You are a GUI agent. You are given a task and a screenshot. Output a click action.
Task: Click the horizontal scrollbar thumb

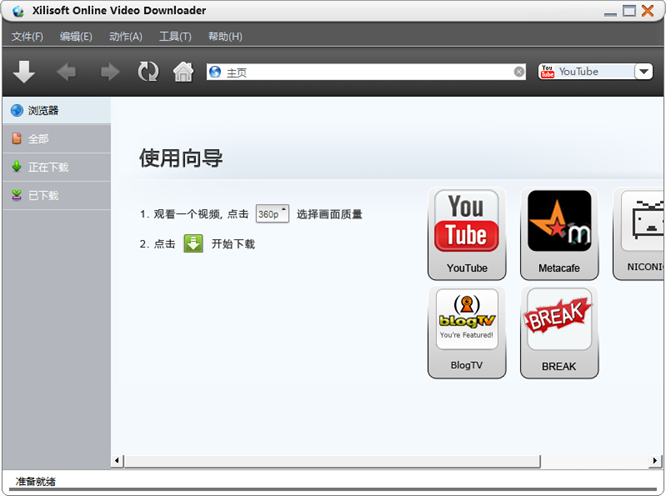(332, 461)
